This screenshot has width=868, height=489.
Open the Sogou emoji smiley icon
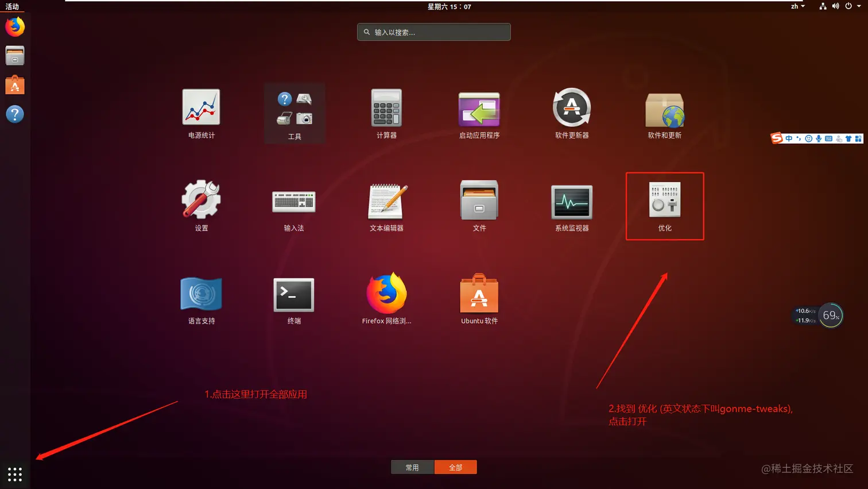[808, 138]
